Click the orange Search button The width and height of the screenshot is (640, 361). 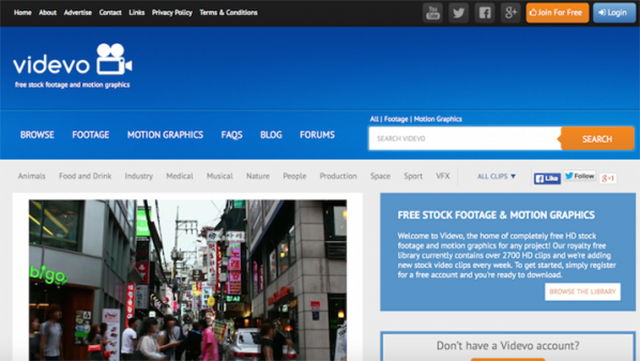point(597,139)
